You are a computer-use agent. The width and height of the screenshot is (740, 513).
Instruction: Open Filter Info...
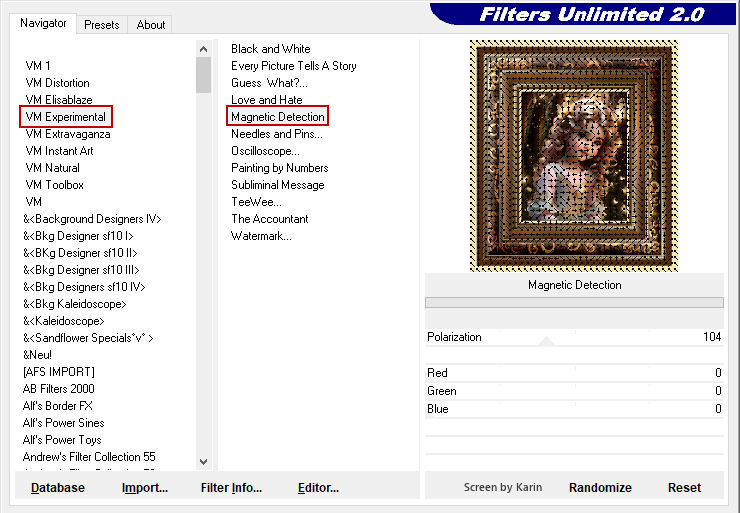click(231, 488)
